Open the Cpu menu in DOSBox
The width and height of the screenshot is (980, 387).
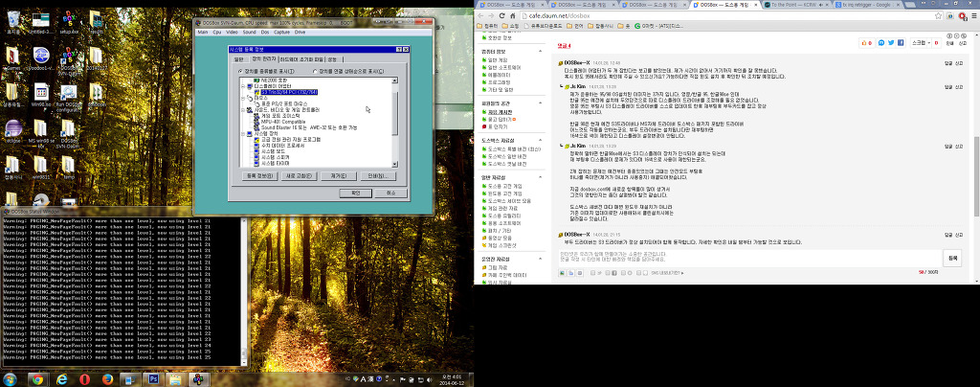pyautogui.click(x=216, y=32)
